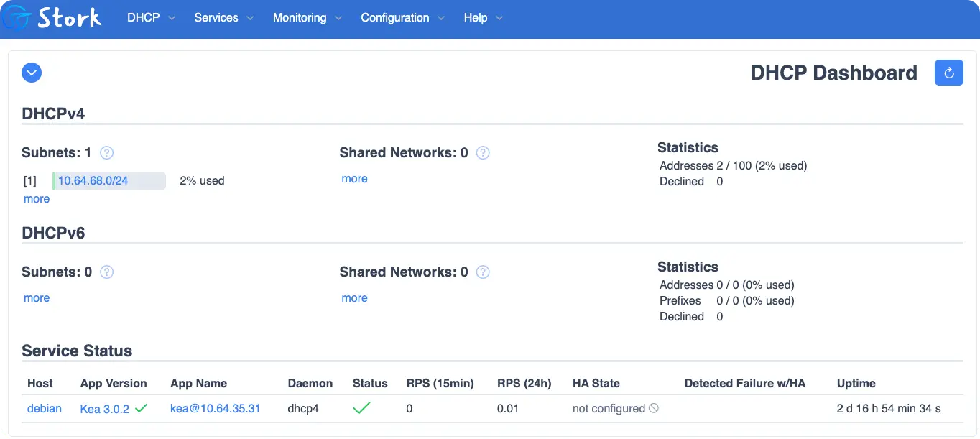
Task: Refresh the DHCP Dashboard
Action: [x=948, y=73]
